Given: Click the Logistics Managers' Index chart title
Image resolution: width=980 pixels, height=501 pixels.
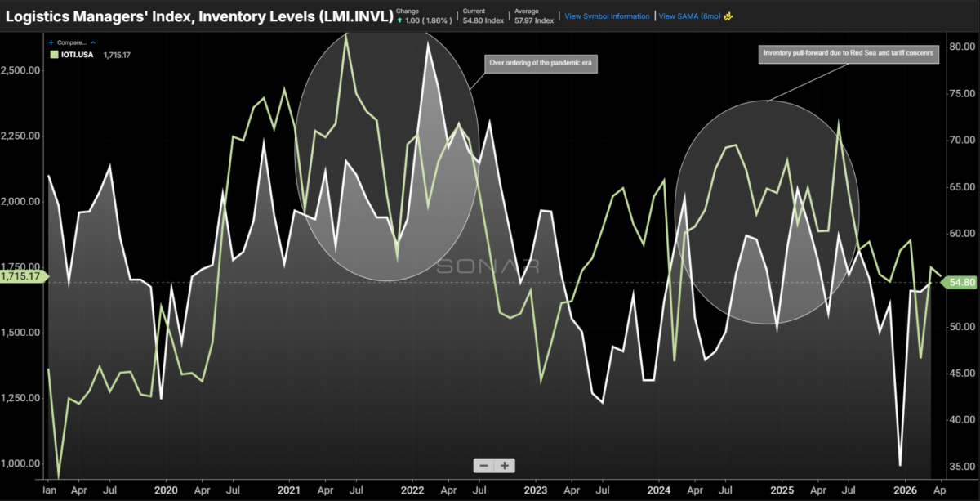Looking at the screenshot, I should pyautogui.click(x=198, y=15).
